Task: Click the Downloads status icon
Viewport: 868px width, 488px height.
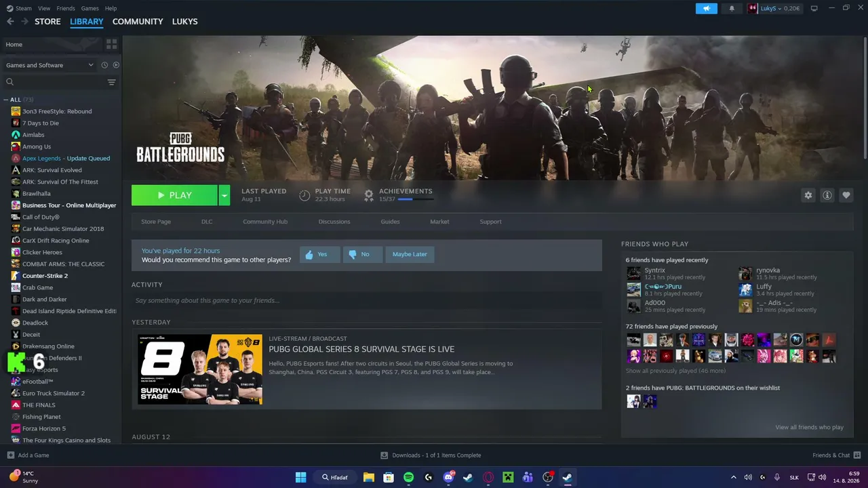Action: coord(384,455)
